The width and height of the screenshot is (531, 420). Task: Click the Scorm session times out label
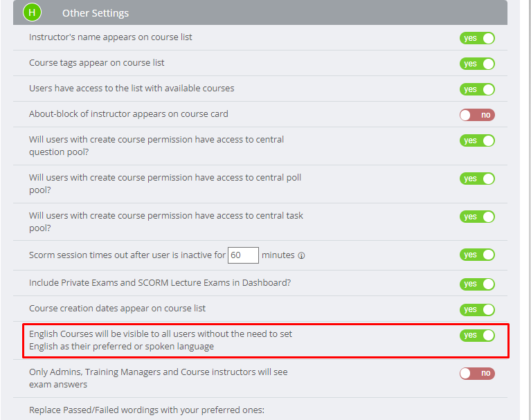click(127, 255)
